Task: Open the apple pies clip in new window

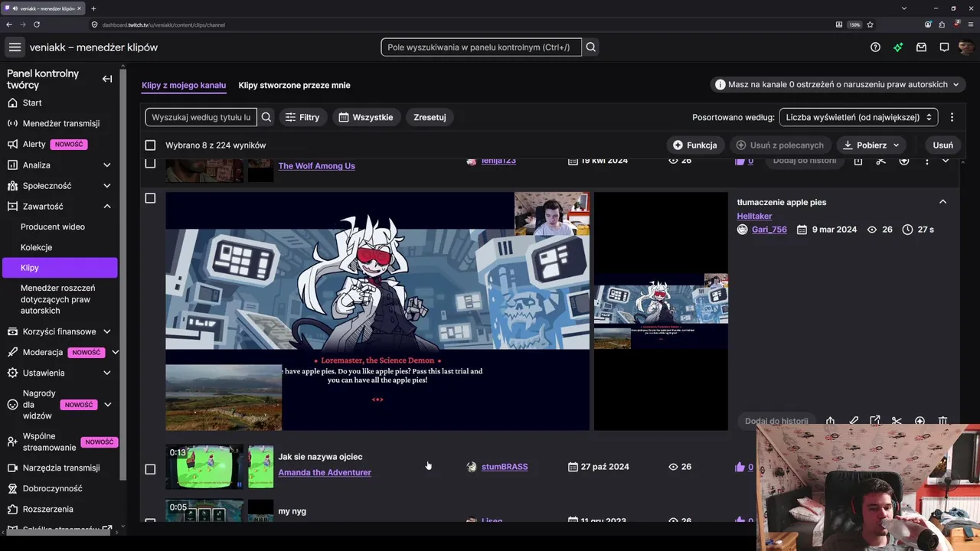Action: point(875,421)
